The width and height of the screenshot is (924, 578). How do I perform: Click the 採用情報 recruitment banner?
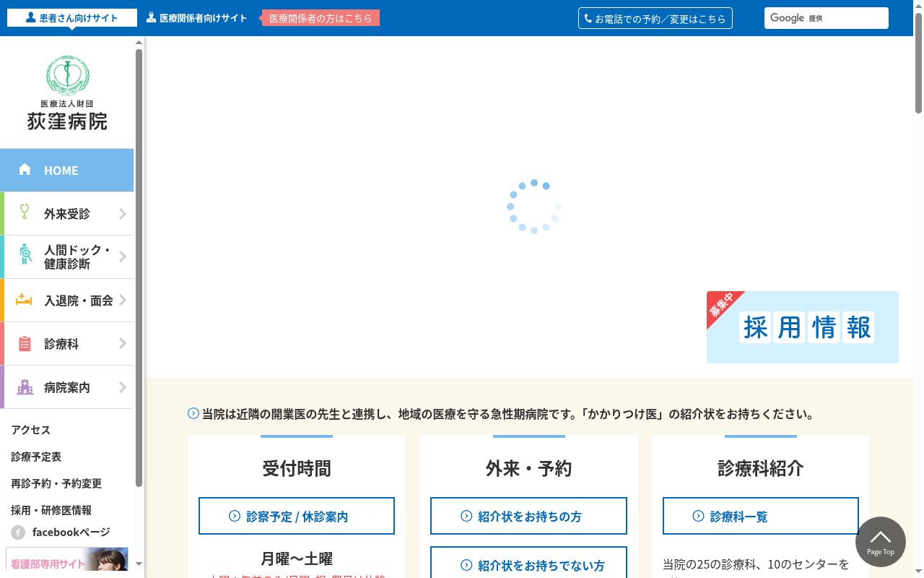pos(803,327)
